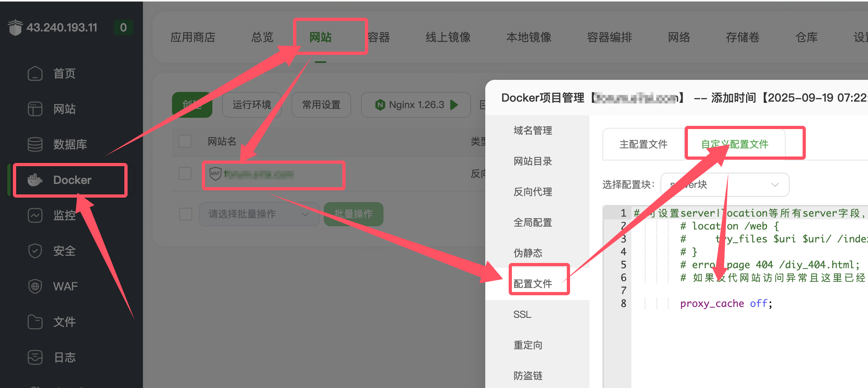868x388 pixels.
Task: Click the green Nginx play arrow icon
Action: coord(454,105)
